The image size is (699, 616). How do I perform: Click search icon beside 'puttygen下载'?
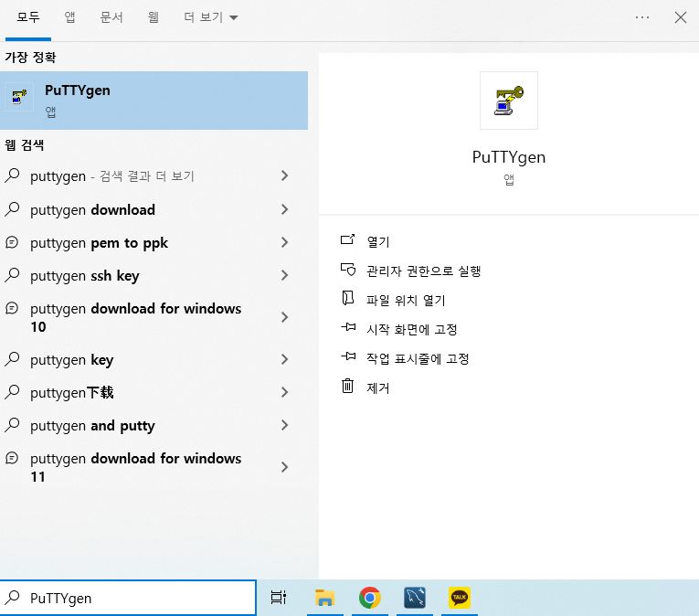[13, 392]
